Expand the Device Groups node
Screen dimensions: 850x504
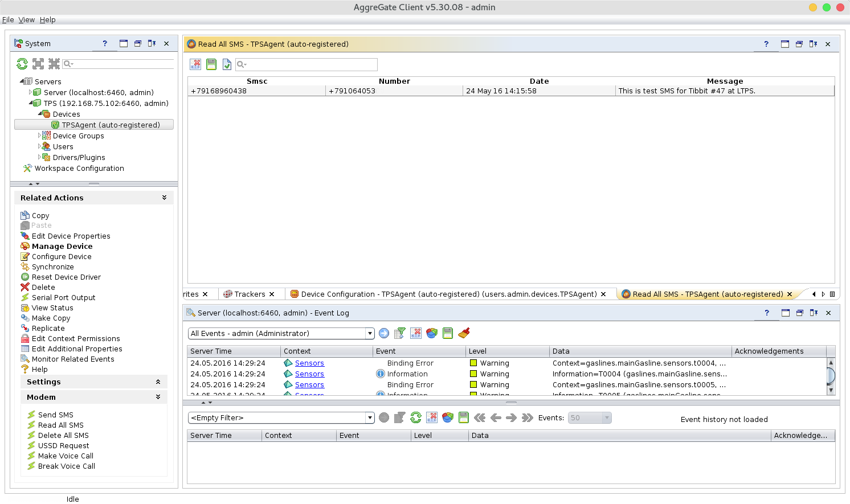pos(39,135)
